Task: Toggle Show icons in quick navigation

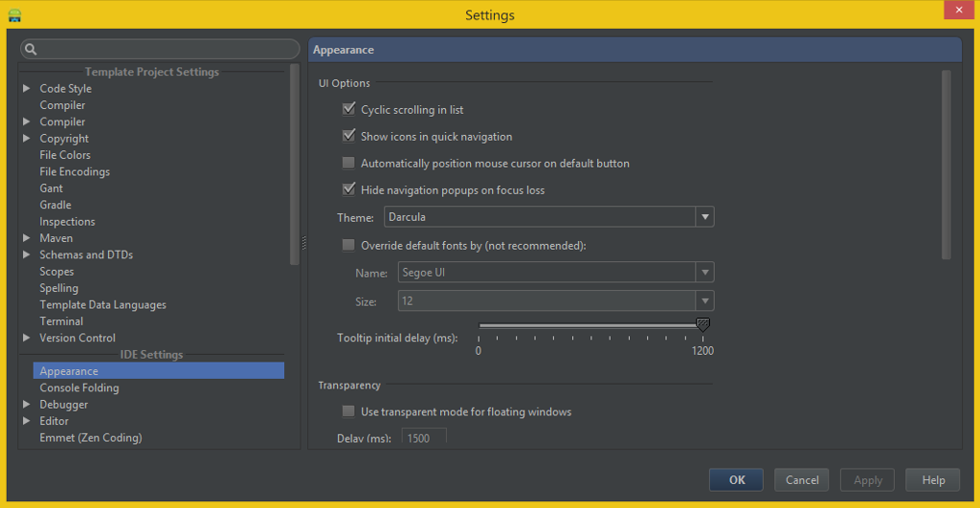Action: 348,136
